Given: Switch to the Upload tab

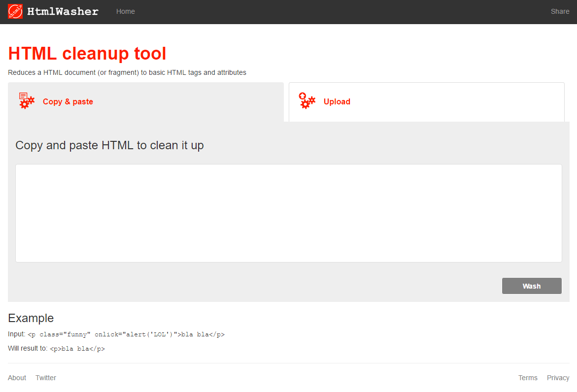Looking at the screenshot, I should [337, 101].
